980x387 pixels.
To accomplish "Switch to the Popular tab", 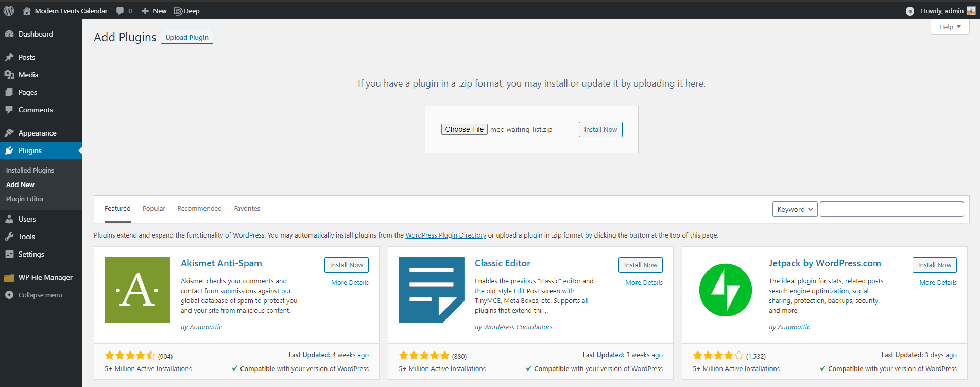I will coord(154,209).
